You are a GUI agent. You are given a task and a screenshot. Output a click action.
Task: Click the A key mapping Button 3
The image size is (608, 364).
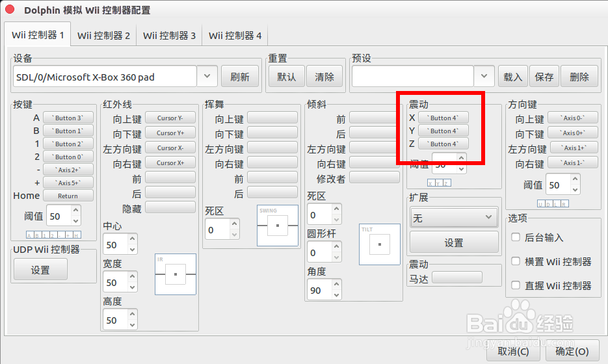pyautogui.click(x=68, y=118)
